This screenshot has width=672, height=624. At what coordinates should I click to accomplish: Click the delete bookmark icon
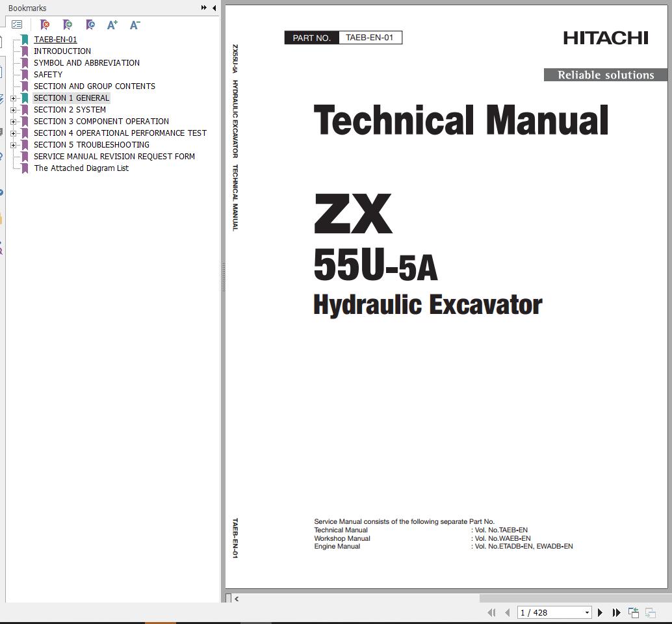click(x=45, y=25)
